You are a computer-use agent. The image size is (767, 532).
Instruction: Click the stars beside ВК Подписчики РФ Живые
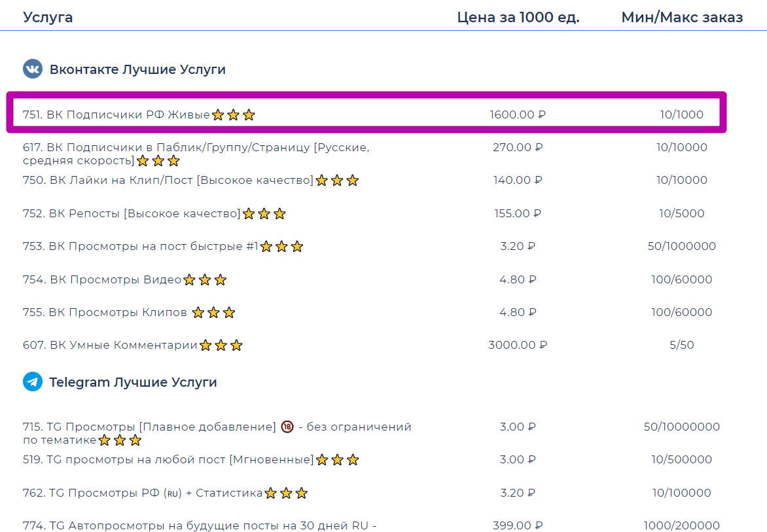(x=233, y=115)
